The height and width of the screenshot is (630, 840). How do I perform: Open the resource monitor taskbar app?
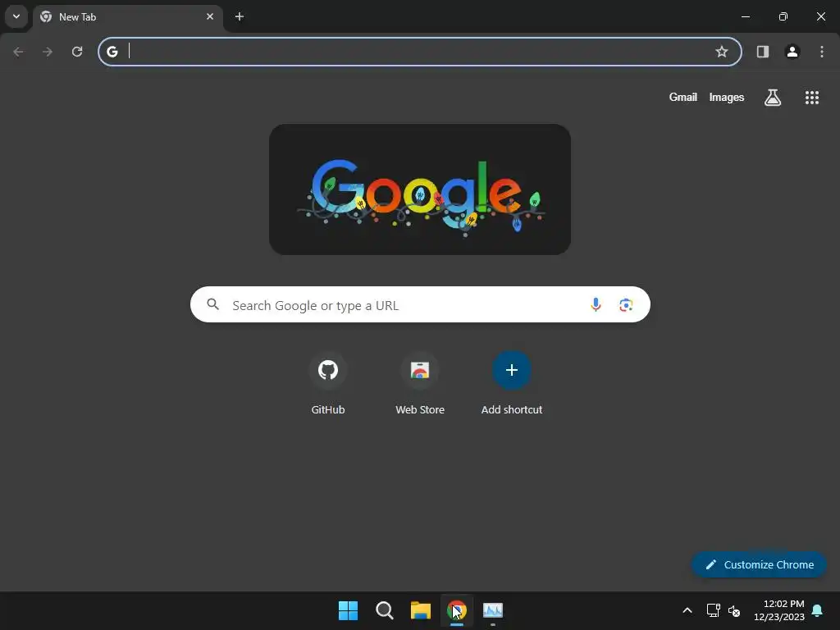pos(493,610)
